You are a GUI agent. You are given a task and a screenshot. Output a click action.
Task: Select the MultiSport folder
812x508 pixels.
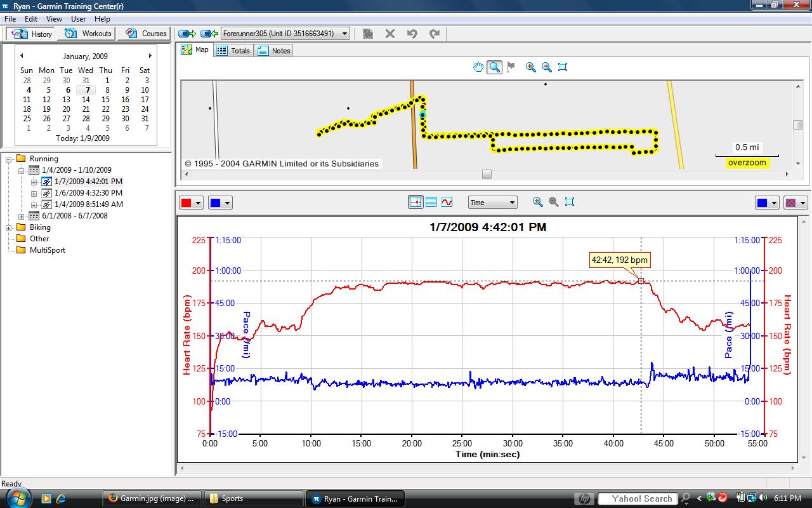point(48,250)
